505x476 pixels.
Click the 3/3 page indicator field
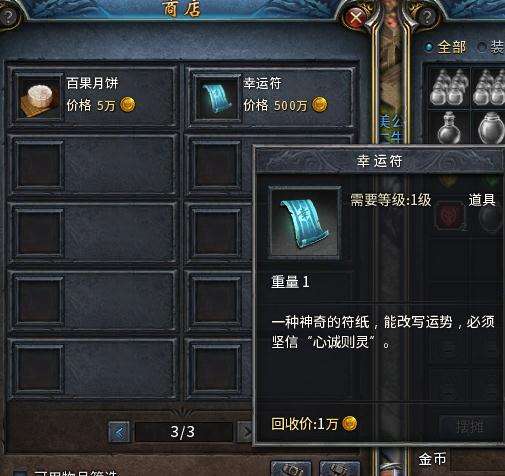183,432
